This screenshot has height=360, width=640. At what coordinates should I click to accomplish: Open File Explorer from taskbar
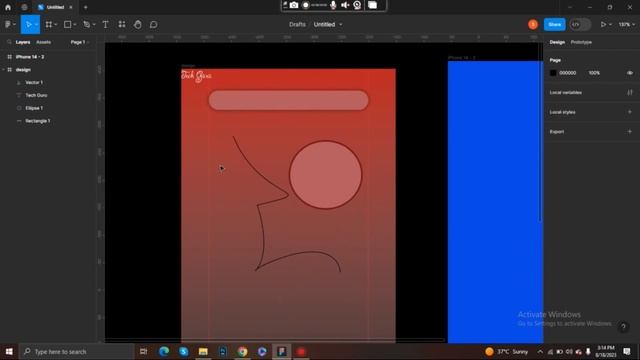pos(203,351)
